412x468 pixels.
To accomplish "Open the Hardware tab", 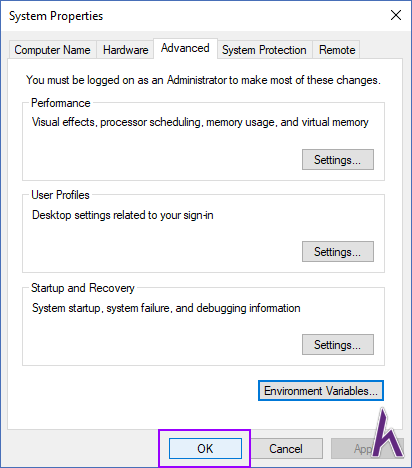I will click(x=125, y=50).
